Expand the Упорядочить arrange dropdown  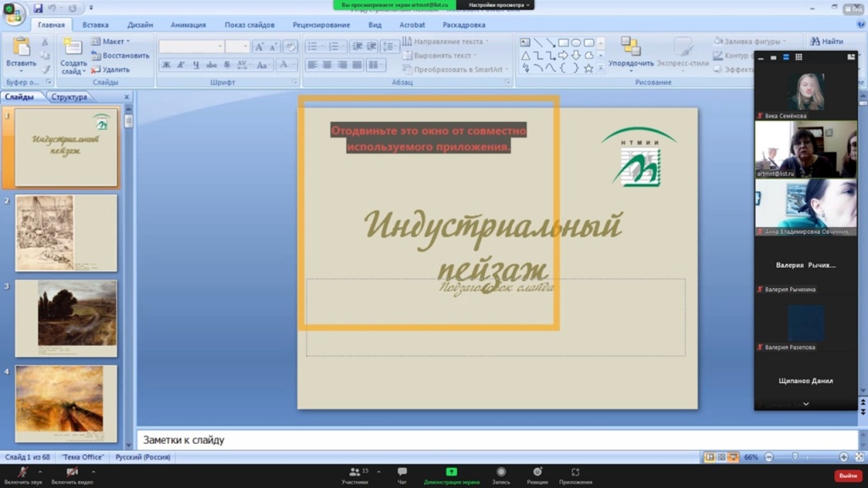click(631, 64)
